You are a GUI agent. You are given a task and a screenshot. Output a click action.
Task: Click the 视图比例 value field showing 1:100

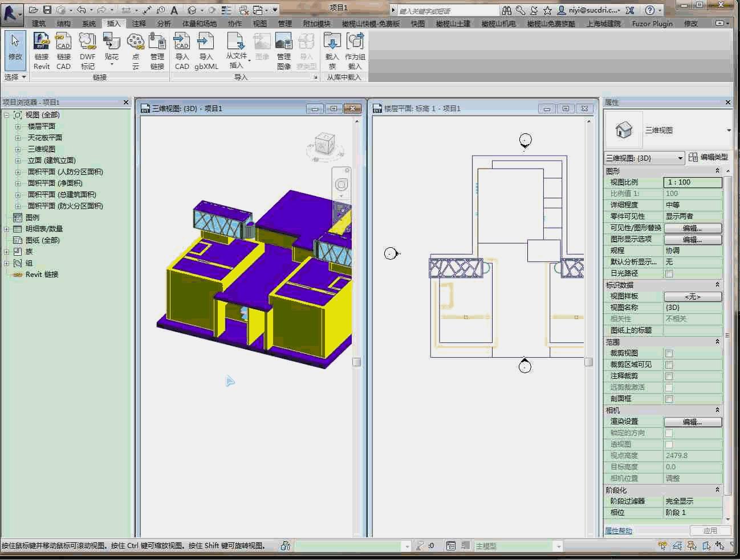pos(692,182)
